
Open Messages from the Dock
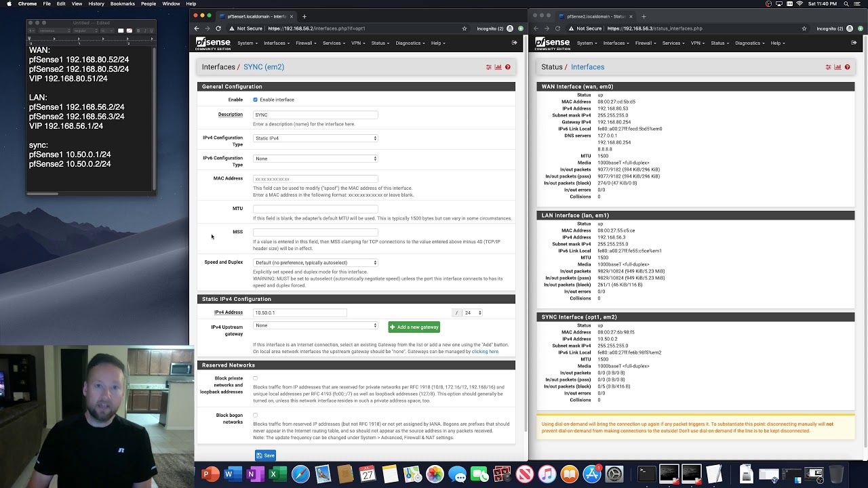(457, 474)
